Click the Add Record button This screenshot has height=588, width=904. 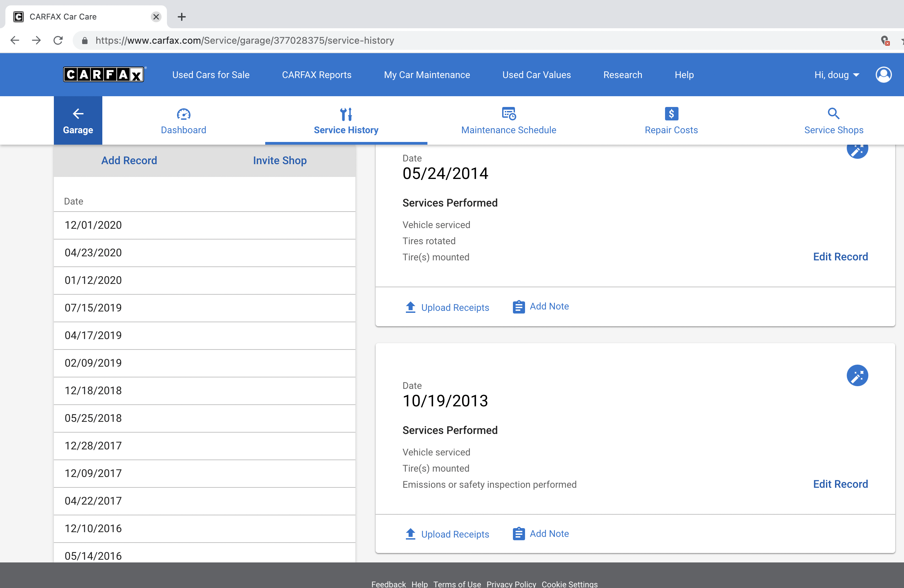(x=129, y=160)
